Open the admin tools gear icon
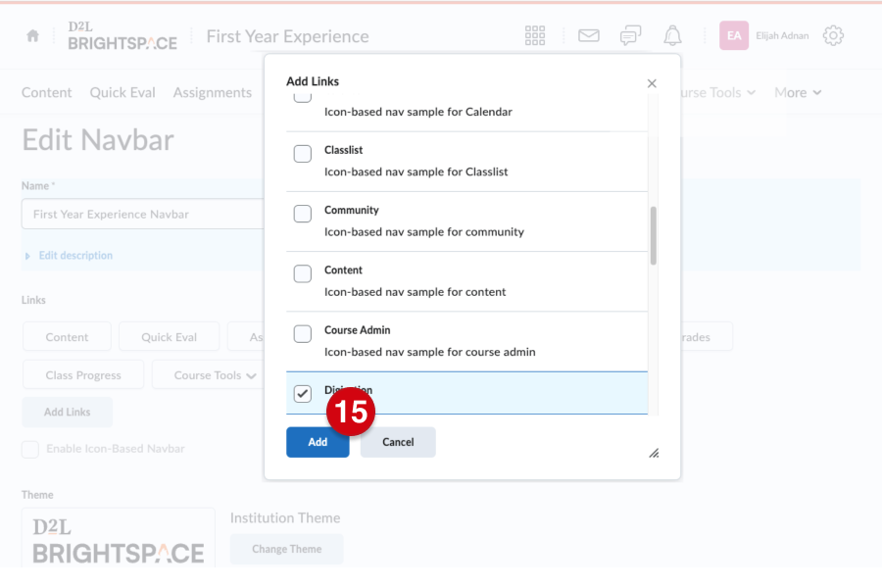 tap(833, 35)
